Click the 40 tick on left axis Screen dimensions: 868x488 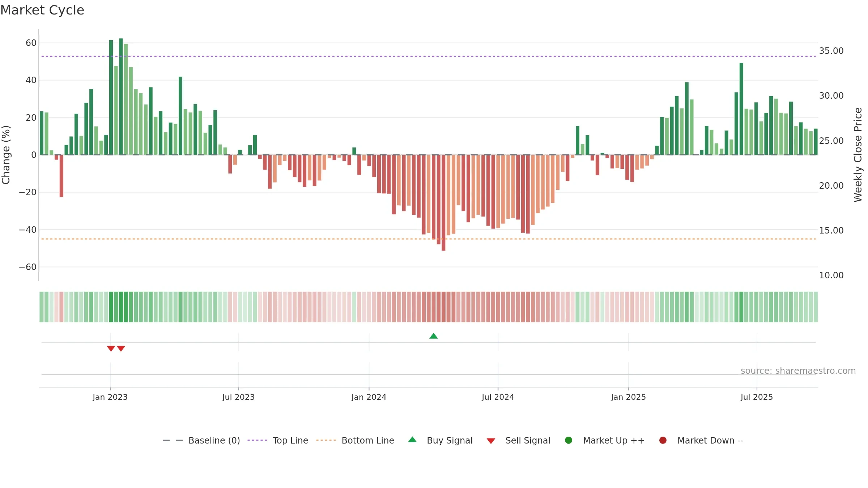31,80
